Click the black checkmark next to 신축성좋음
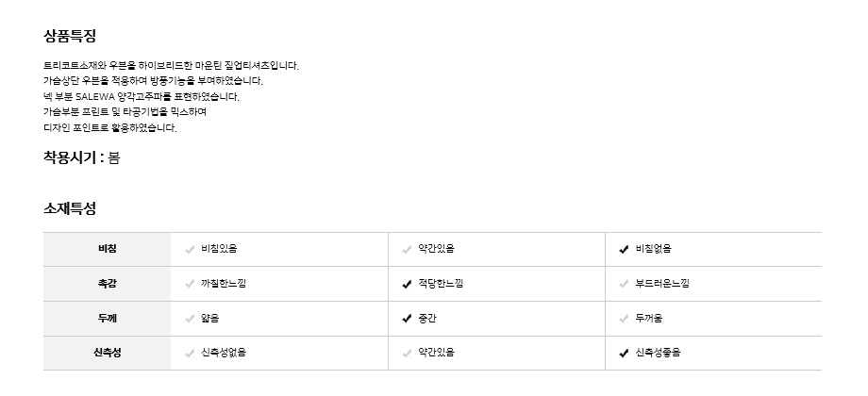Viewport: 868px width, 396px height. [624, 354]
